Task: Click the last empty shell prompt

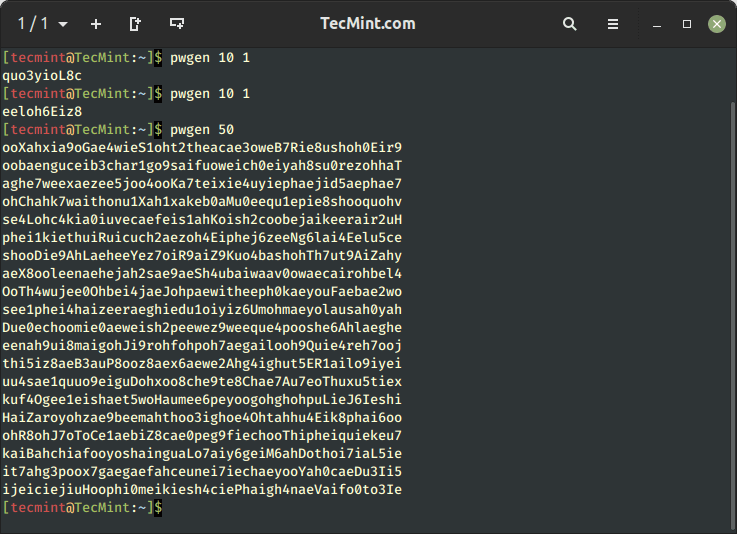Action: [82, 508]
